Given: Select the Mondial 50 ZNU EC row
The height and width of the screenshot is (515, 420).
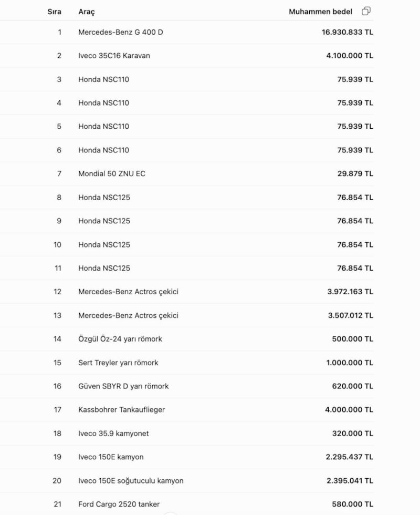Looking at the screenshot, I should [x=187, y=173].
